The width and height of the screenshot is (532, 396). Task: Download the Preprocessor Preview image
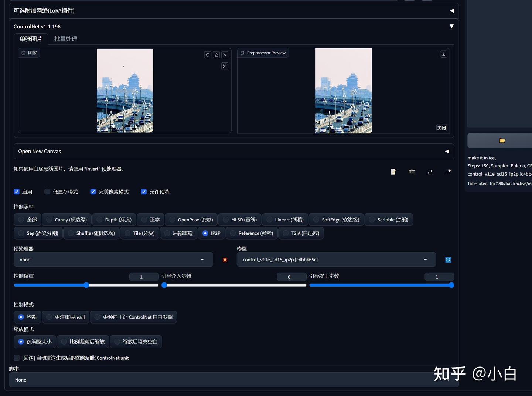[x=443, y=54]
